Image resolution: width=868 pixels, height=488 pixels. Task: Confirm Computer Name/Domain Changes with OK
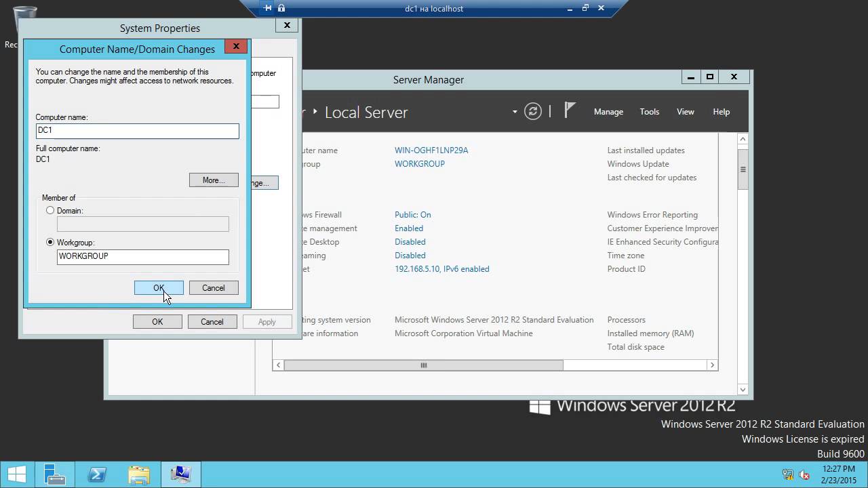[x=159, y=288]
